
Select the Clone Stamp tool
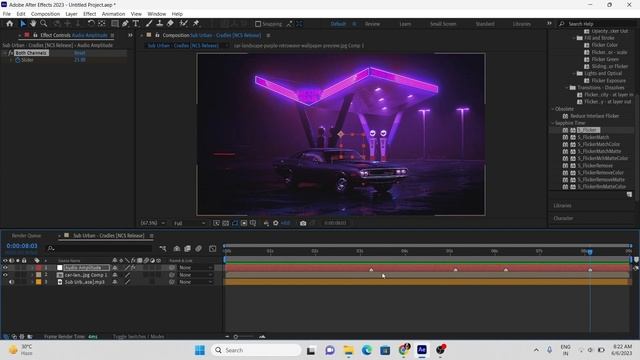click(x=160, y=24)
